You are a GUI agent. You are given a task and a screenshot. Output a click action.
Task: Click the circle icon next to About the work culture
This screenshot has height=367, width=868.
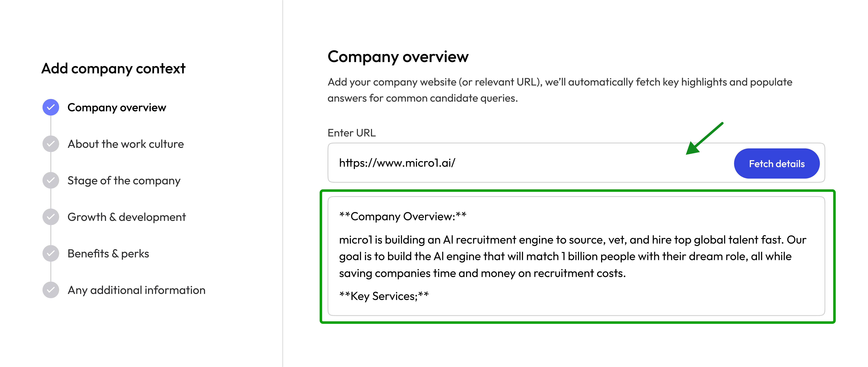pos(51,144)
